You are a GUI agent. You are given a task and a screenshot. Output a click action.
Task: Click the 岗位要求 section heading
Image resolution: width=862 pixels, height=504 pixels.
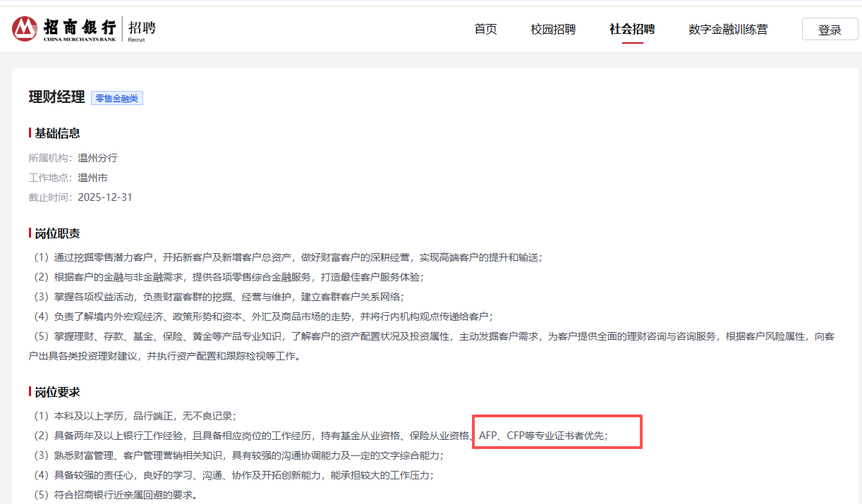coord(57,392)
